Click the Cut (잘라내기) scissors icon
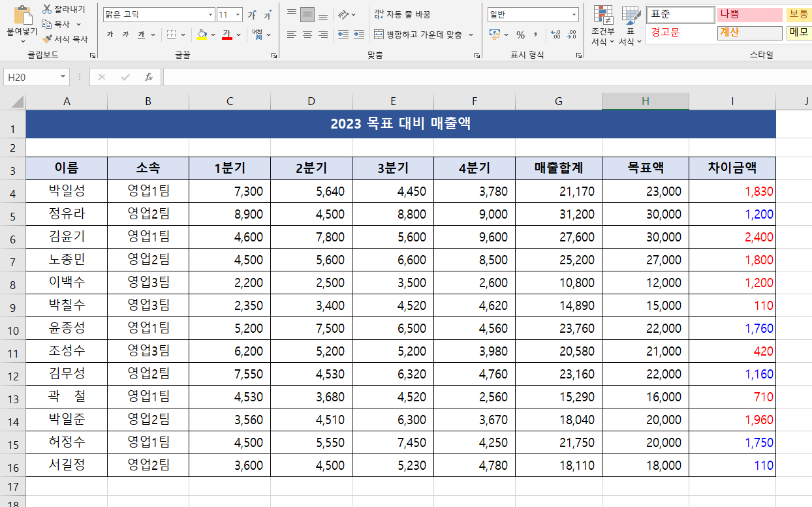Screen dimensions: 812x507 (47, 9)
